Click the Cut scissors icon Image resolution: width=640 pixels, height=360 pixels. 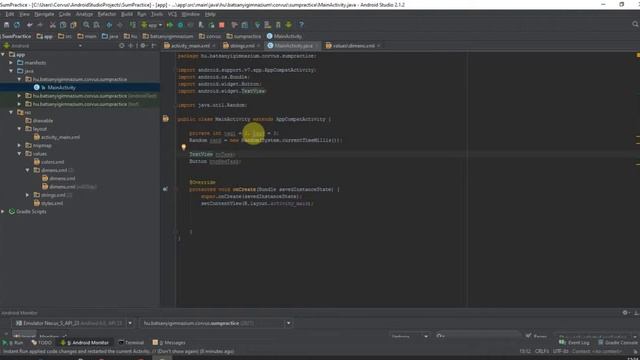53,25
